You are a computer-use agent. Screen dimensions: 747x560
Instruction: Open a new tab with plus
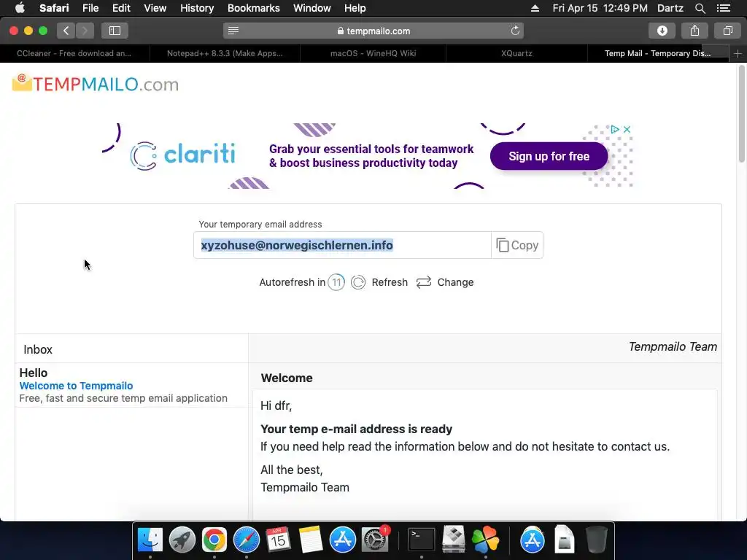click(x=738, y=53)
